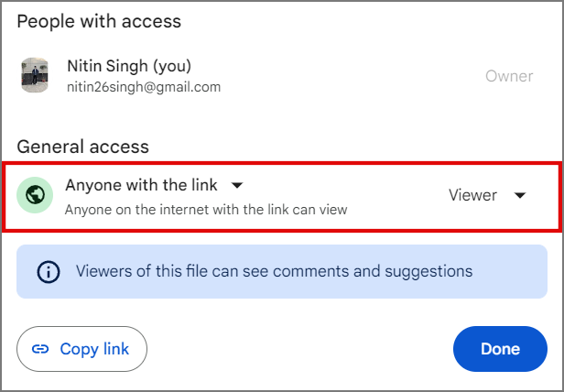Click "Anyone on the internet with the link can view"
The width and height of the screenshot is (564, 392).
(x=206, y=210)
